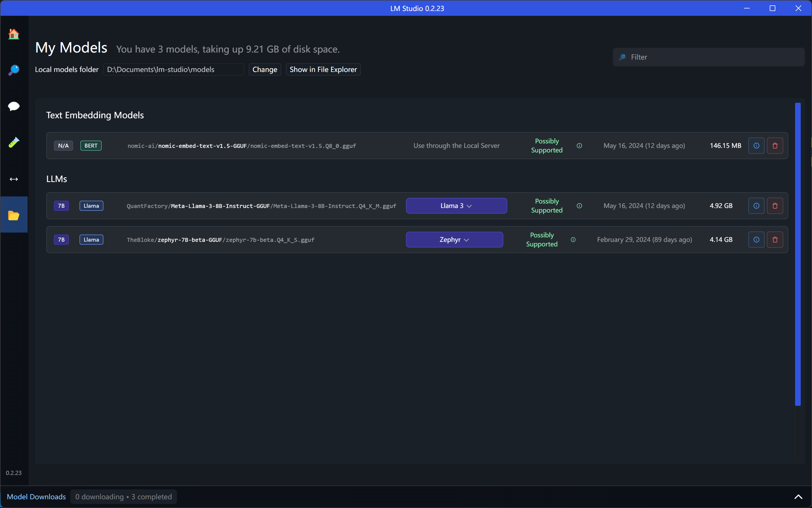Minimize the LM Studio window
The height and width of the screenshot is (508, 812).
click(x=747, y=8)
